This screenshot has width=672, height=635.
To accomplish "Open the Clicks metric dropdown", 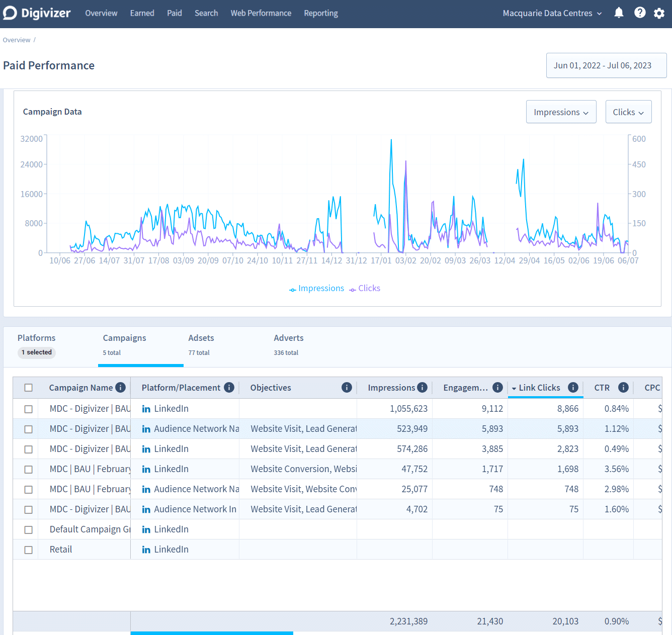I will point(628,112).
